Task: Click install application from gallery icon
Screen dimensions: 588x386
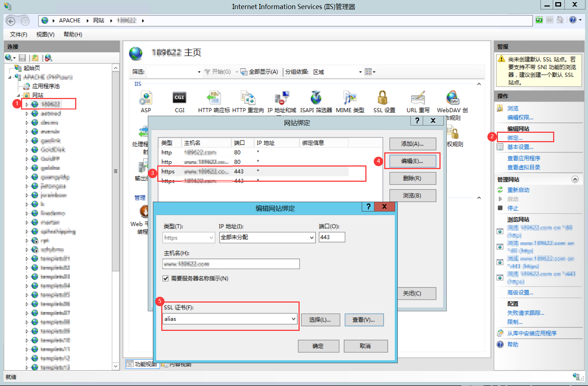Action: [500, 333]
